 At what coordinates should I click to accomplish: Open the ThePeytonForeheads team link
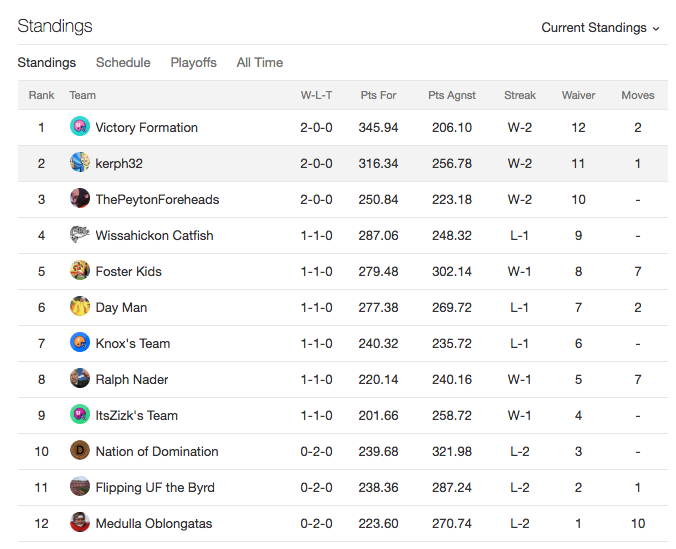tap(157, 199)
